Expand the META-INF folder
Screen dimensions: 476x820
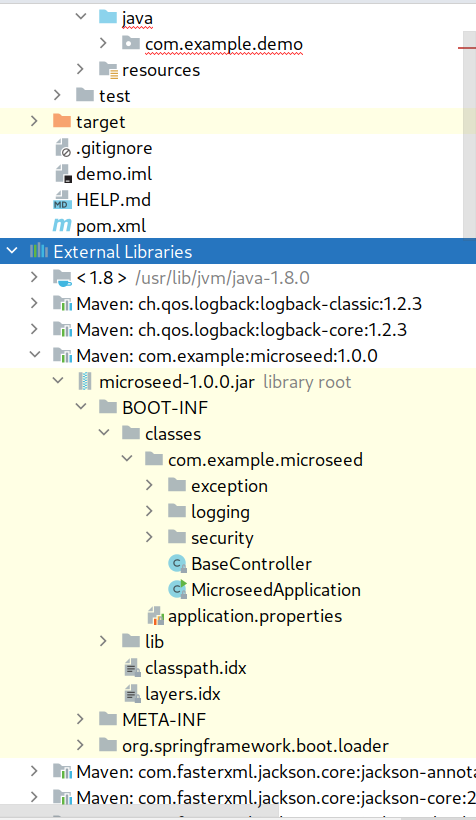pyautogui.click(x=81, y=719)
